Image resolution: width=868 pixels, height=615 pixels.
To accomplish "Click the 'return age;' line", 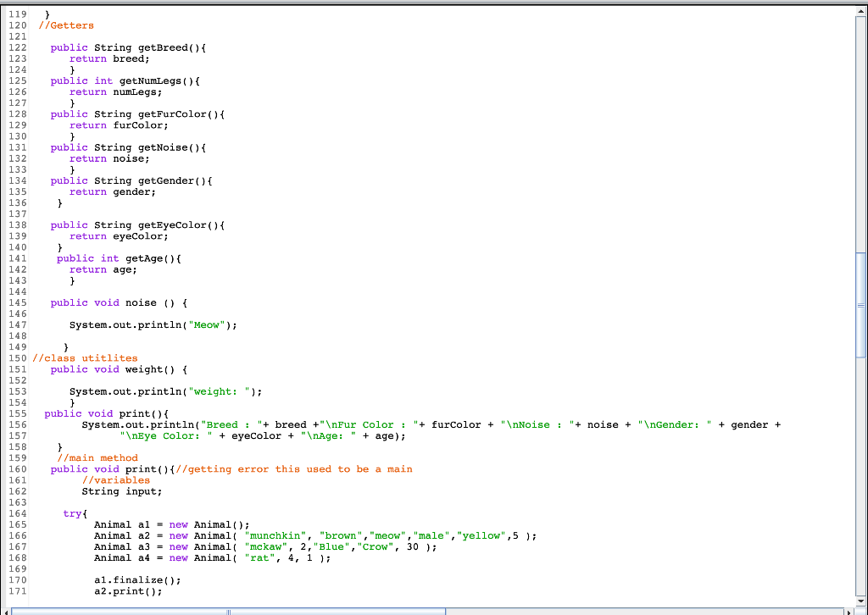I will [103, 269].
